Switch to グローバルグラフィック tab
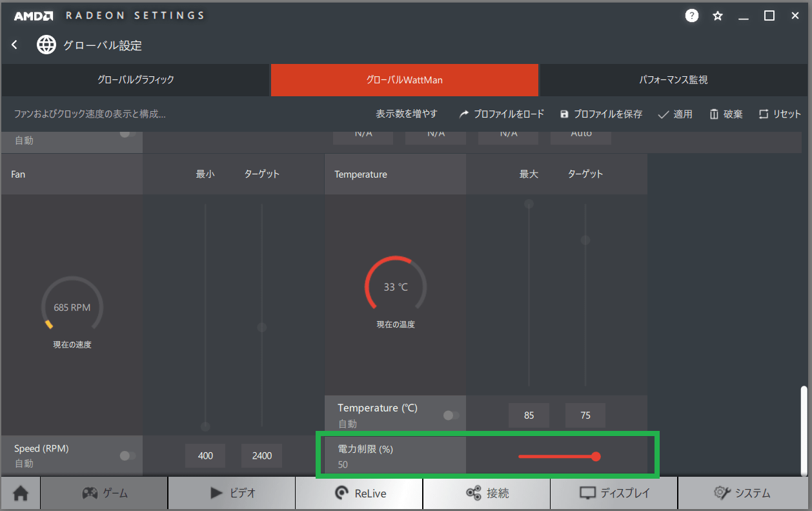812x511 pixels. pos(136,80)
